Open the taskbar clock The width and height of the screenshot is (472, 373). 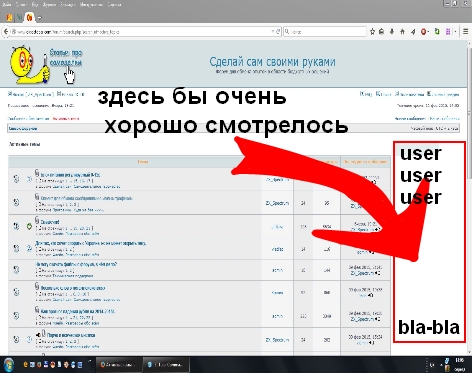[x=460, y=364]
